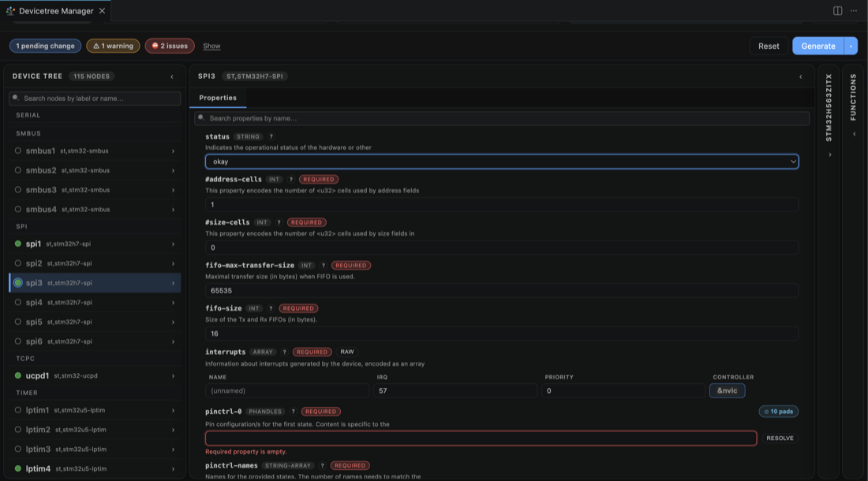This screenshot has width=868, height=481.
Task: Click the IRQ field showing 57
Action: [455, 391]
